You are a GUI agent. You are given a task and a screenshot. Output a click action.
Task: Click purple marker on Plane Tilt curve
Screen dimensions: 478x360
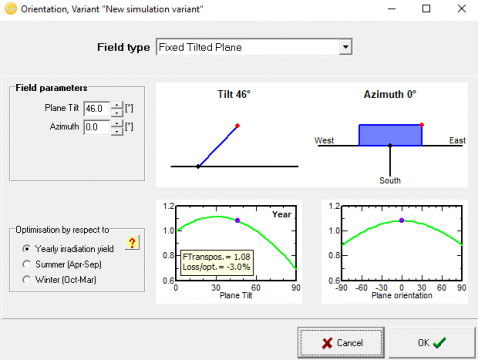(x=237, y=220)
